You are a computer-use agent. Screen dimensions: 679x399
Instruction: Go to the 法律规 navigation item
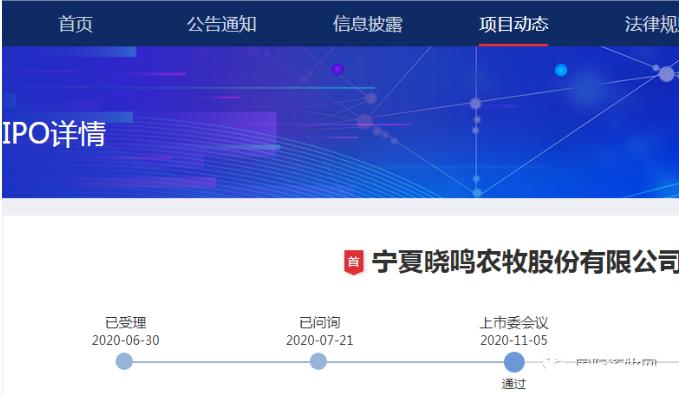pos(651,24)
